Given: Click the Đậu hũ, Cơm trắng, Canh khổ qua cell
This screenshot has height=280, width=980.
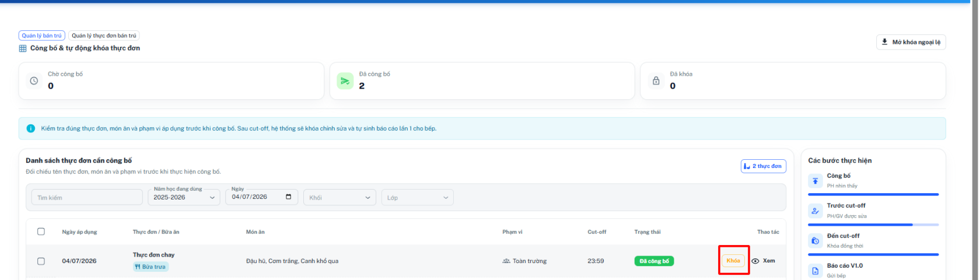Looking at the screenshot, I should [x=292, y=261].
